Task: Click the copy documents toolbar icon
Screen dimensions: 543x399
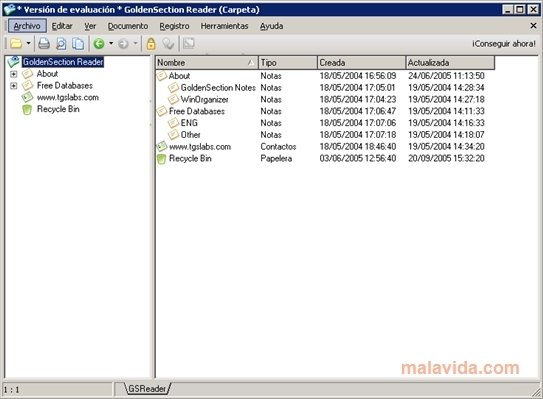Action: click(x=78, y=44)
